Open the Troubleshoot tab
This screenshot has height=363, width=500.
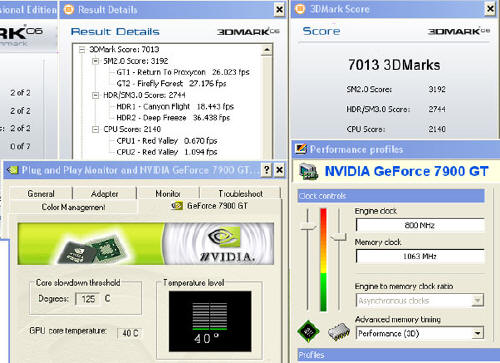click(240, 194)
